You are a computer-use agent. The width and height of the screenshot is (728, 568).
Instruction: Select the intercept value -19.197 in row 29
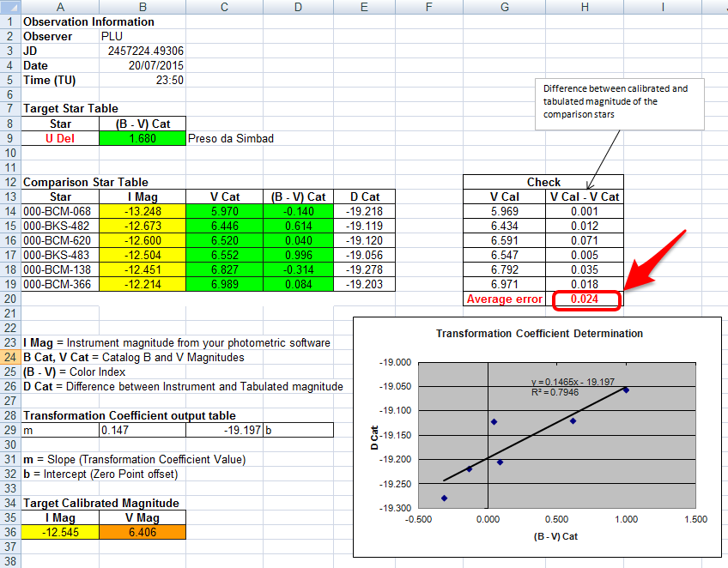point(224,430)
